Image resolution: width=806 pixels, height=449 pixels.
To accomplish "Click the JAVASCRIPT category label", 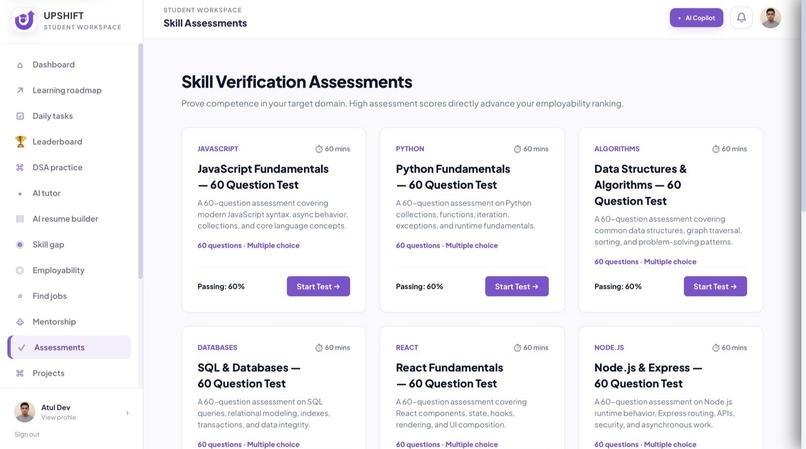I will pyautogui.click(x=217, y=149).
